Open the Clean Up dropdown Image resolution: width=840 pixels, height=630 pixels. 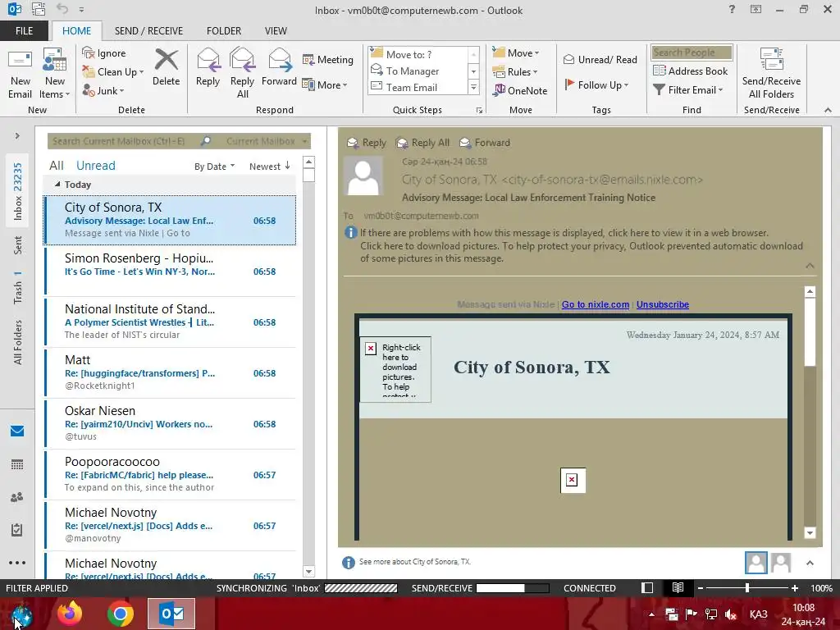click(112, 72)
